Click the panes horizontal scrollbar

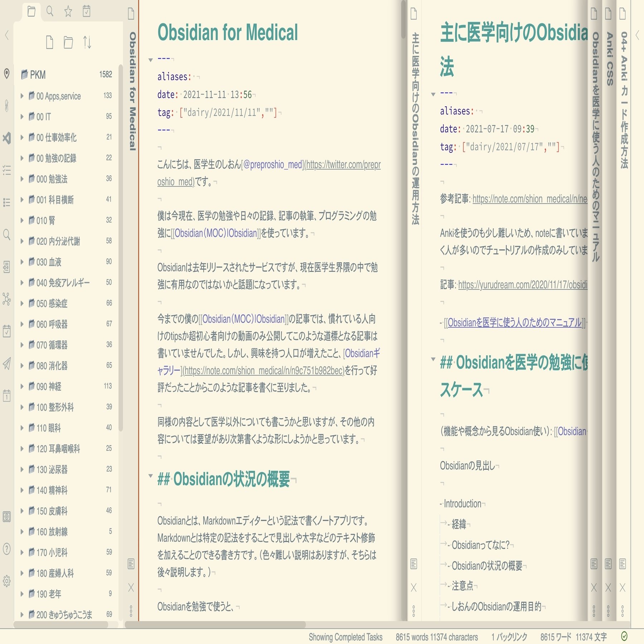215,625
